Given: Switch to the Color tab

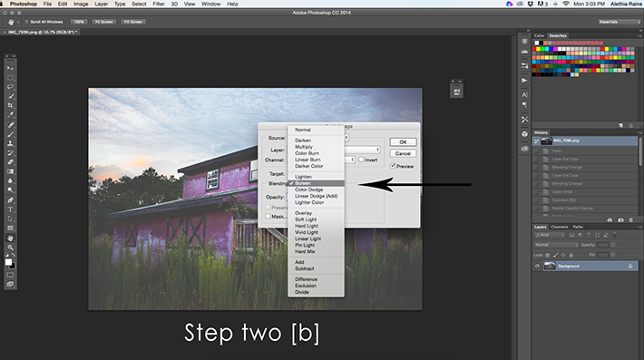Looking at the screenshot, I should (540, 35).
